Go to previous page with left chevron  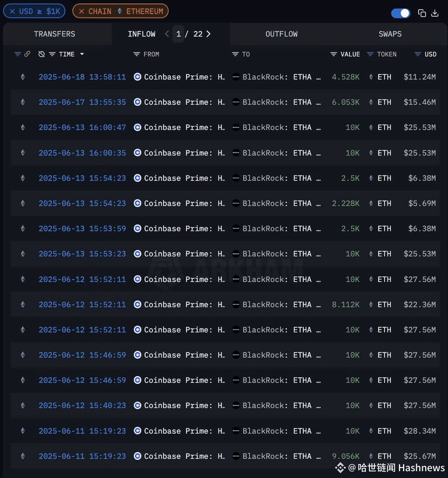[x=167, y=34]
